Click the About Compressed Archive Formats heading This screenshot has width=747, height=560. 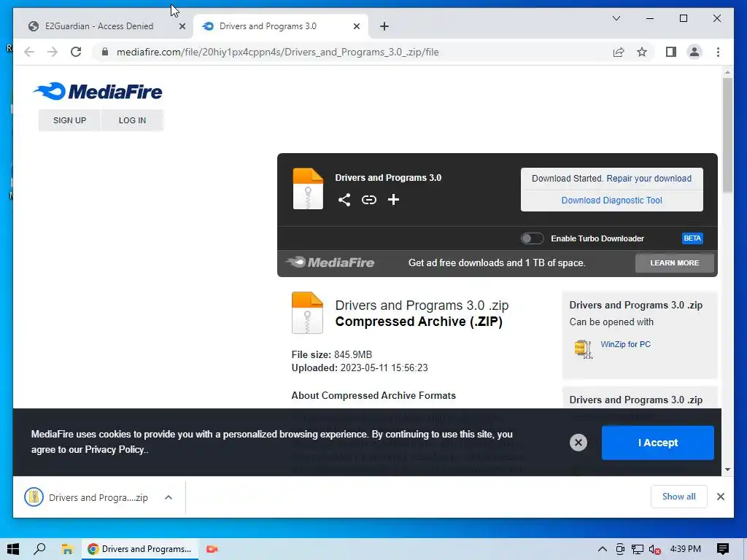click(373, 396)
